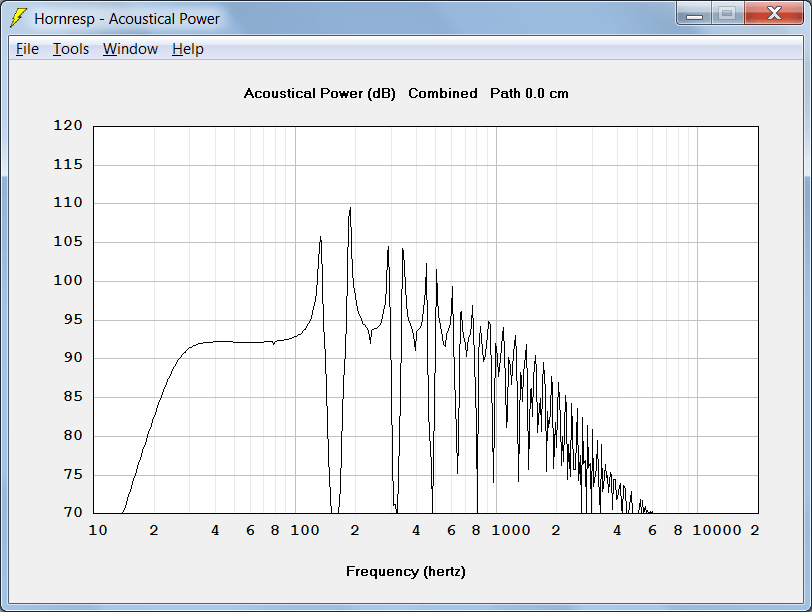The height and width of the screenshot is (612, 812).
Task: Minimize the Hornresp window
Action: pyautogui.click(x=694, y=13)
